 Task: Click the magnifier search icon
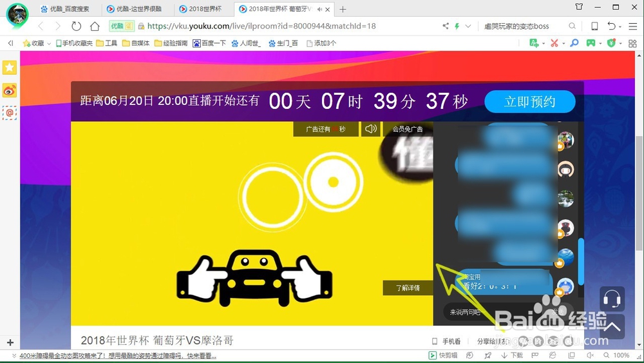572,26
